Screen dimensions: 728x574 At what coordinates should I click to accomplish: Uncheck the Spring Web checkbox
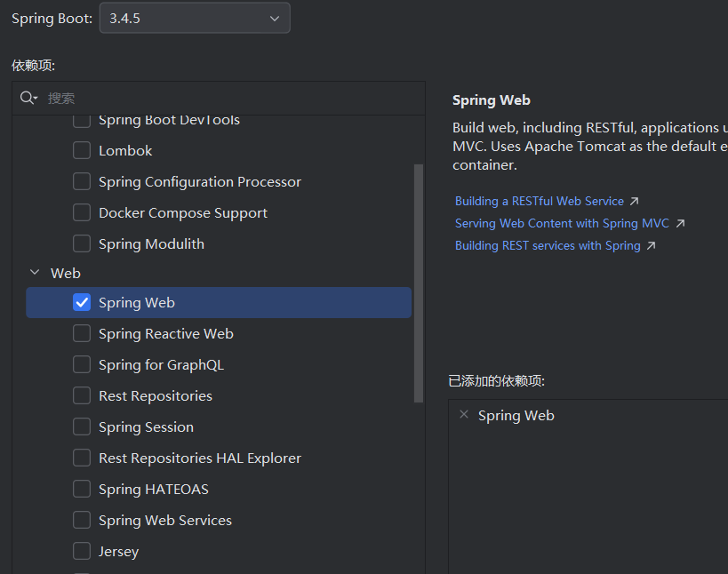pyautogui.click(x=82, y=302)
